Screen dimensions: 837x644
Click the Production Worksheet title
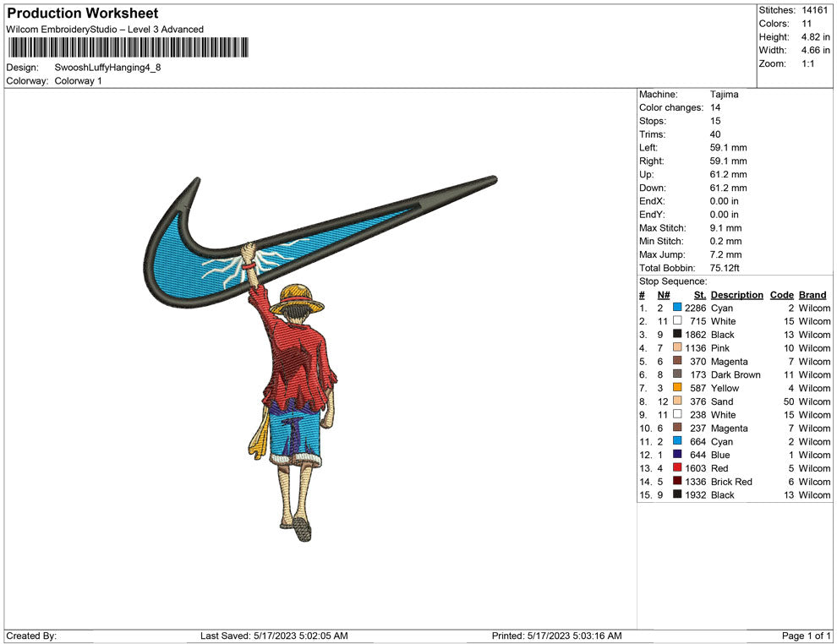point(83,14)
